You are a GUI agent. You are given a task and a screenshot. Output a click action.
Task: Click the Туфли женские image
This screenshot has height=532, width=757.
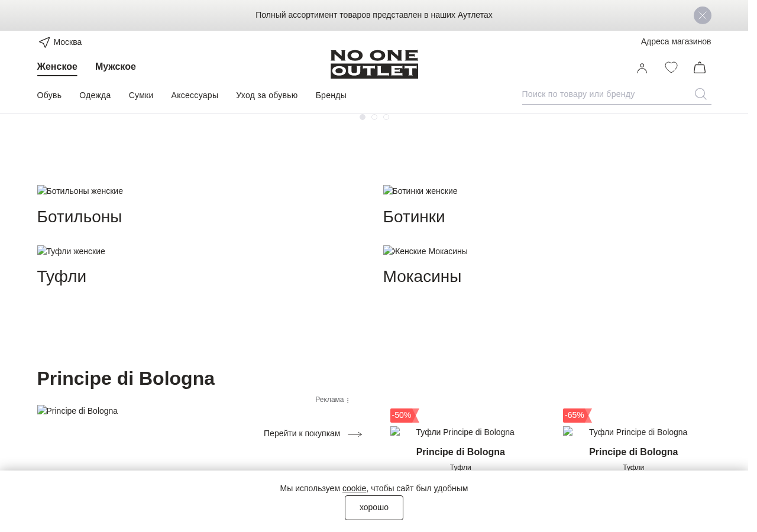point(71,251)
